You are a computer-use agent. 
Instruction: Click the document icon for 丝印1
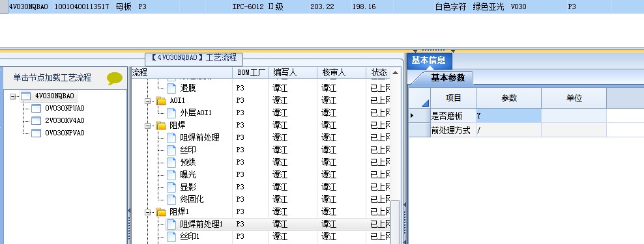point(171,237)
